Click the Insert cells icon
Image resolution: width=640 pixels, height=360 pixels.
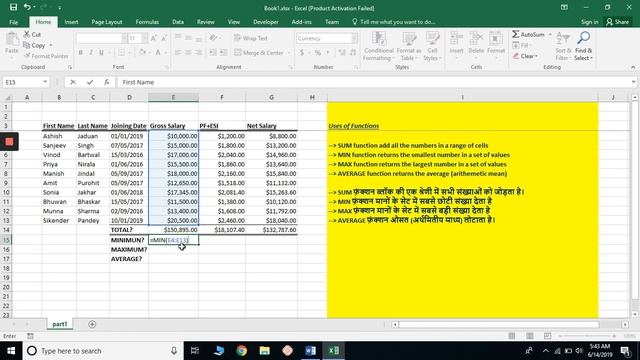pos(456,39)
